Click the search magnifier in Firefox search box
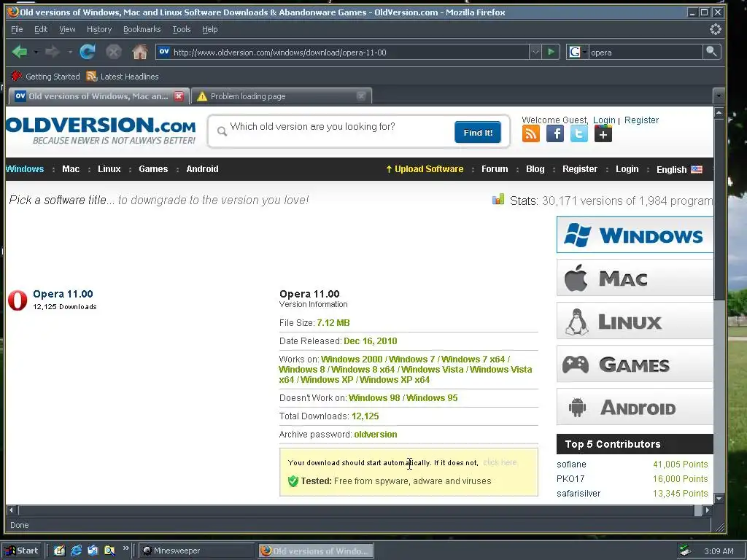This screenshot has width=747, height=560. point(711,52)
